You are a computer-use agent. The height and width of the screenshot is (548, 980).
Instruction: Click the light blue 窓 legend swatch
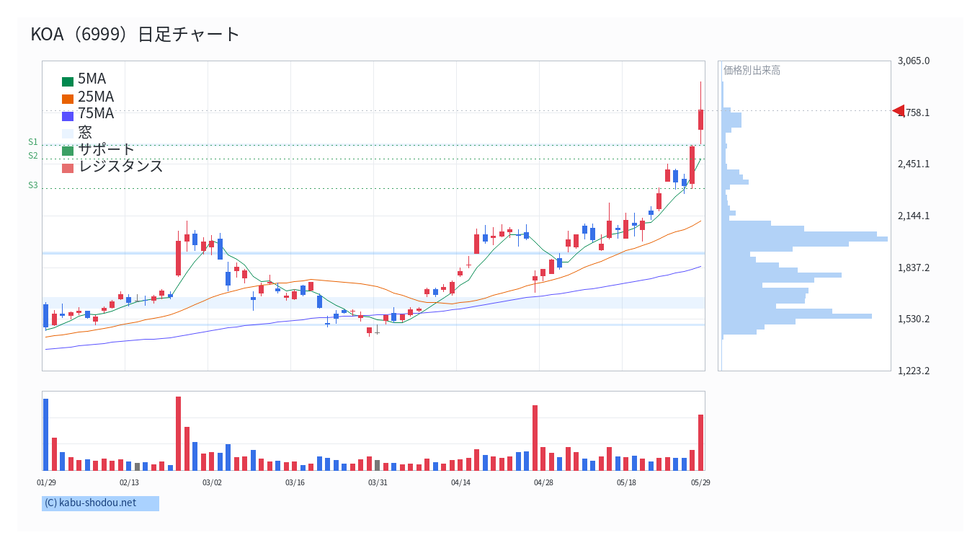tap(68, 133)
